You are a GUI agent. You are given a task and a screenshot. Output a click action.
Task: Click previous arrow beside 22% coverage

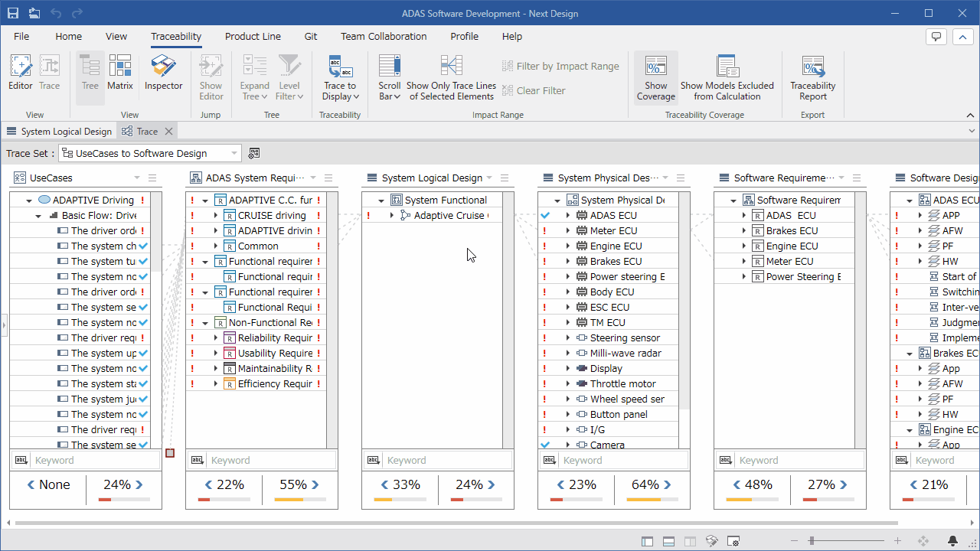(x=207, y=484)
